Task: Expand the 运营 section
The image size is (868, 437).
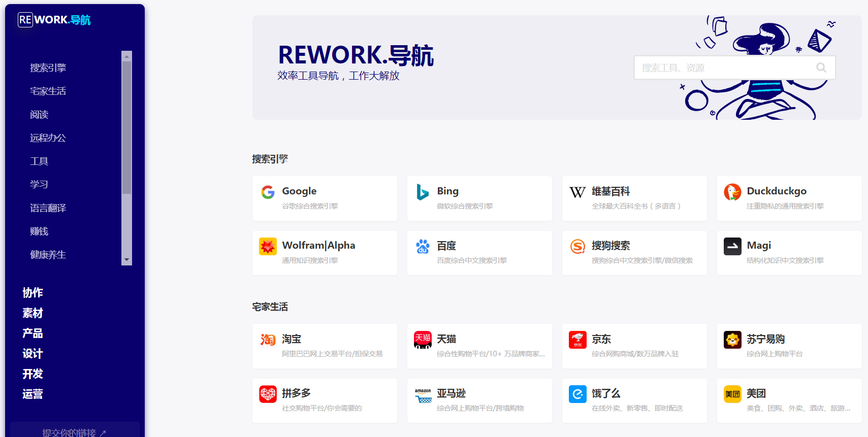Action: [33, 394]
